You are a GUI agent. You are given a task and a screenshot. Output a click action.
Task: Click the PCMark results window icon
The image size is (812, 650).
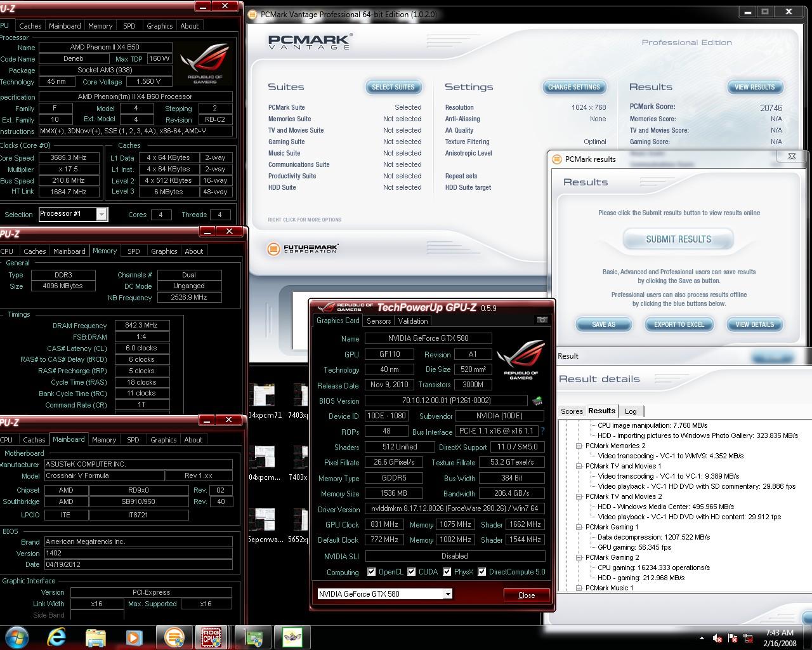tap(557, 159)
